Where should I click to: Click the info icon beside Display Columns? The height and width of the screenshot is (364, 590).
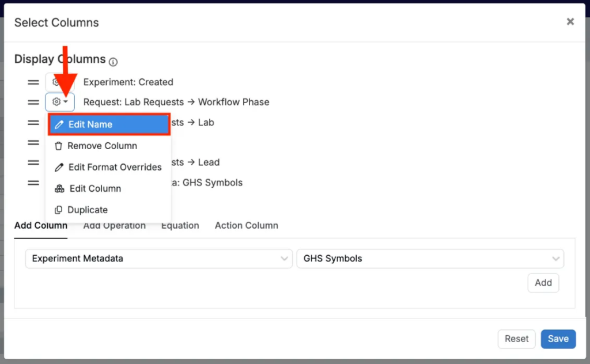pyautogui.click(x=114, y=62)
